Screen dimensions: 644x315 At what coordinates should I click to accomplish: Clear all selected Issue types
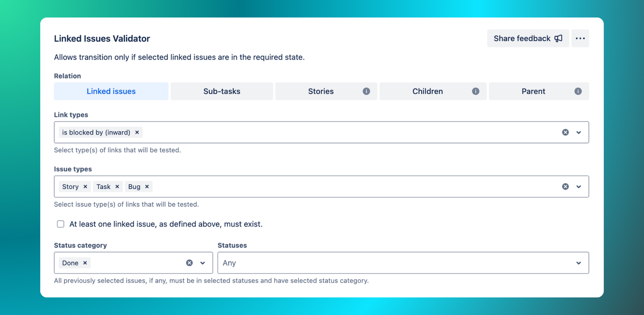565,187
